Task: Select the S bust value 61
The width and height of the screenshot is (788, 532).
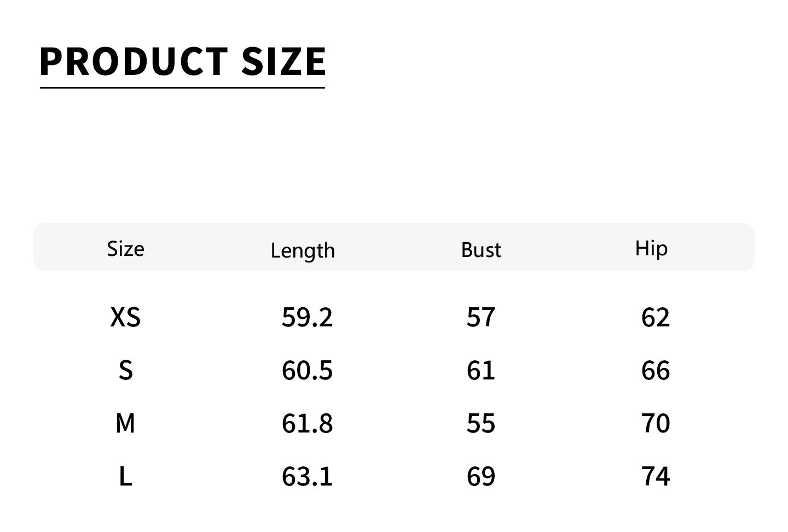Action: pos(481,370)
